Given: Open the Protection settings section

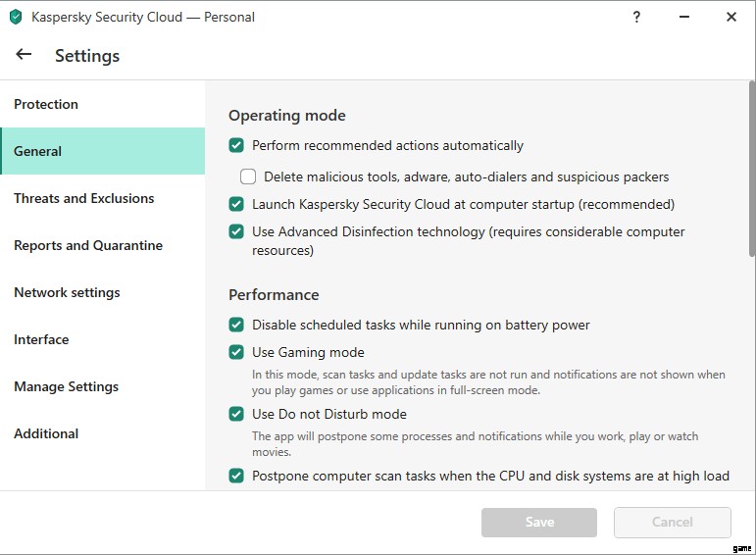Looking at the screenshot, I should pyautogui.click(x=46, y=104).
